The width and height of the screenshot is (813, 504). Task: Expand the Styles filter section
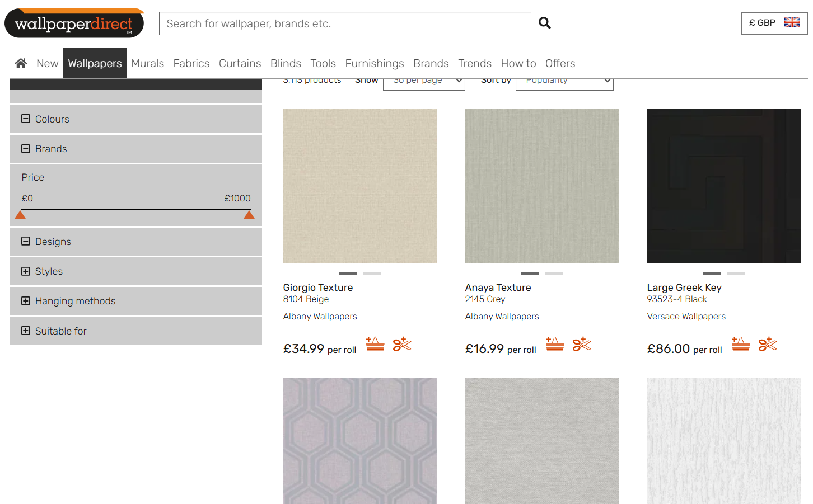tap(26, 271)
